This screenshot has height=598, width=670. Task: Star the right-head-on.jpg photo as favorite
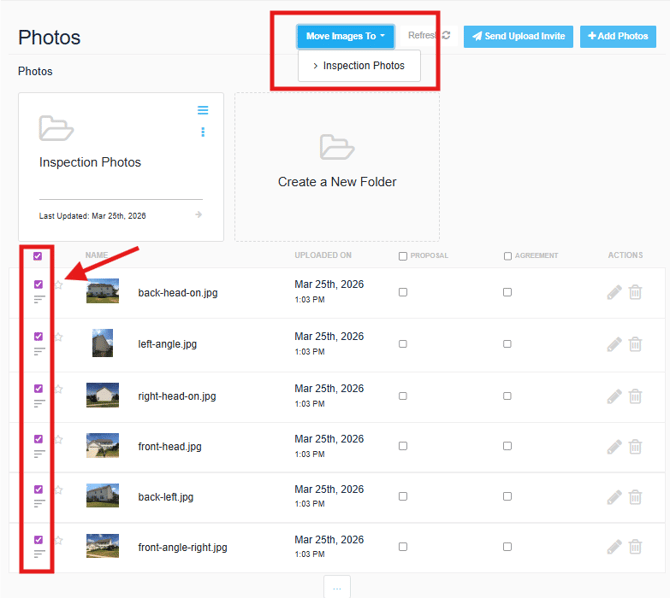click(x=59, y=389)
